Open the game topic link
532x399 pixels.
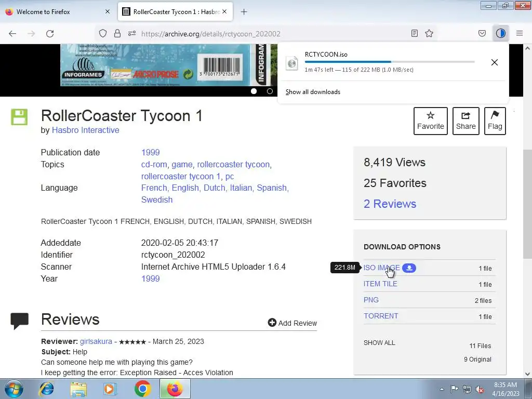(x=182, y=165)
